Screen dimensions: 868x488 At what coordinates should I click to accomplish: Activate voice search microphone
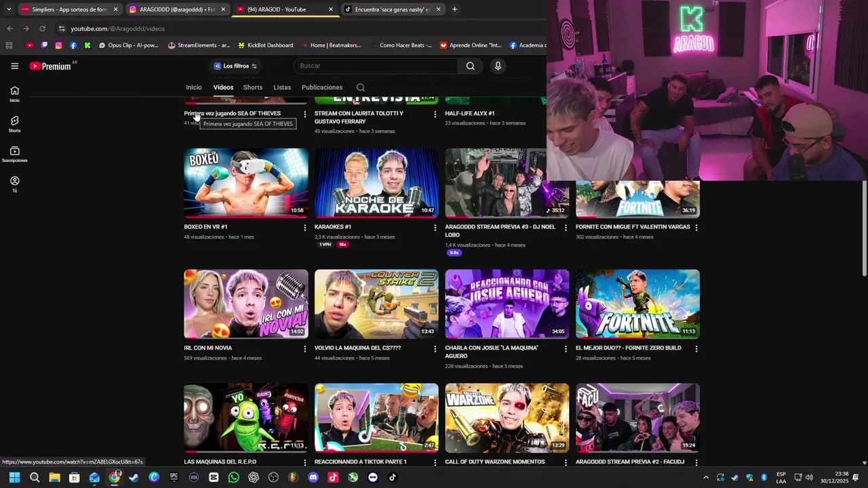click(498, 66)
